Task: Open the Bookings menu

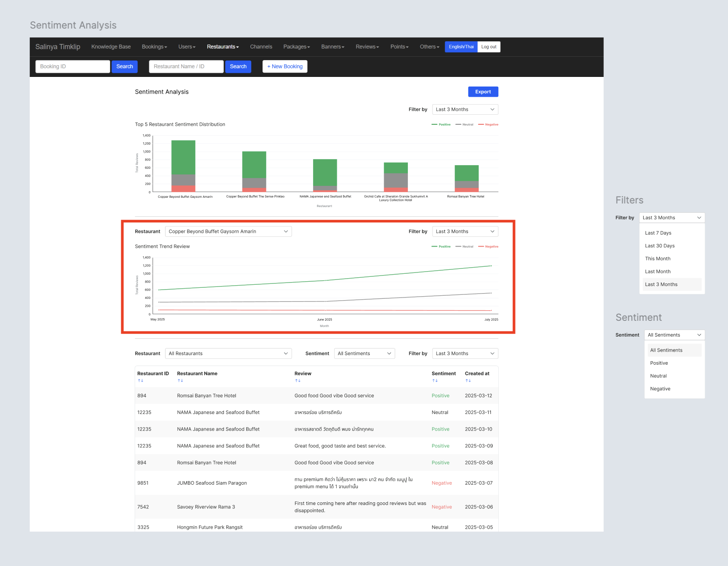Action: coord(154,47)
